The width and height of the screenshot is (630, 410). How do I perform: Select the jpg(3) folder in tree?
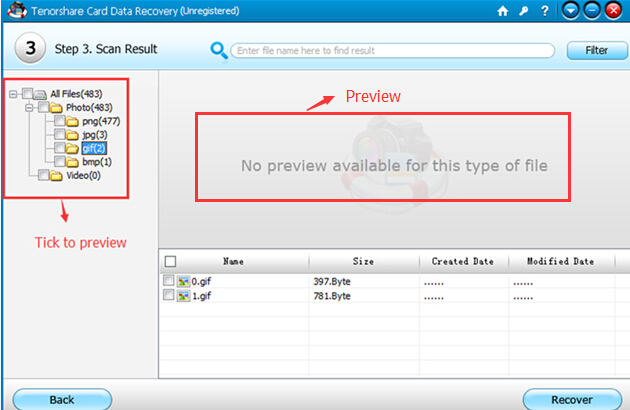(x=94, y=134)
